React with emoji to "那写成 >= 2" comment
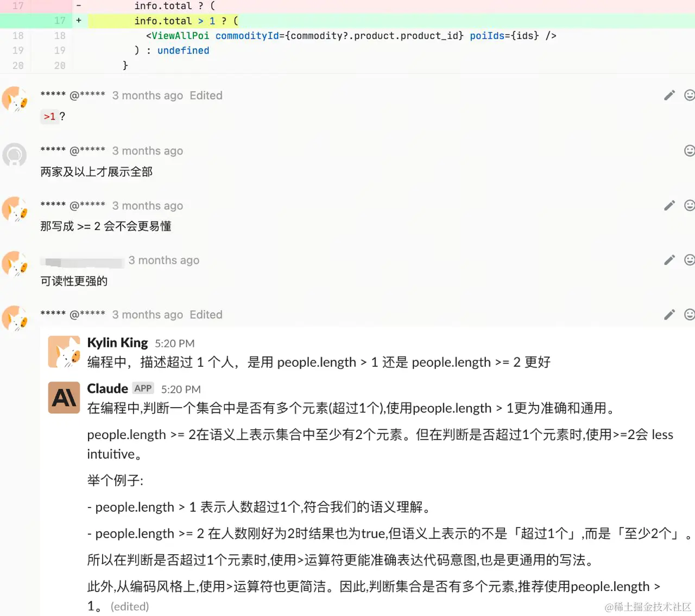 click(690, 206)
